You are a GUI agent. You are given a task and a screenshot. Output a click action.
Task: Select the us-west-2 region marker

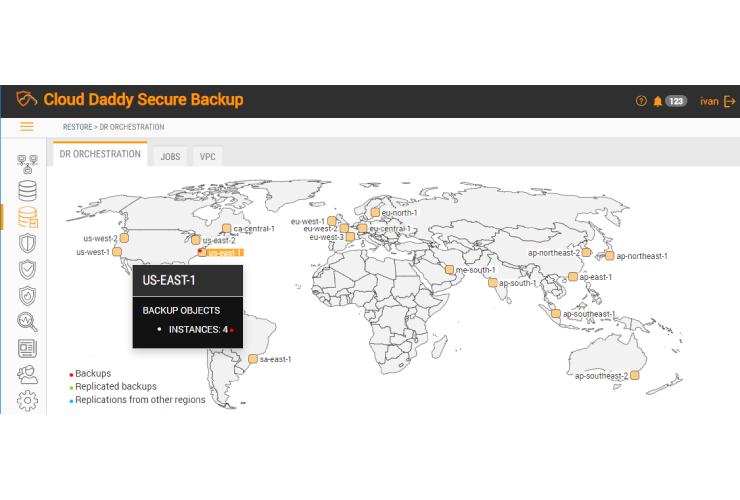pos(125,238)
